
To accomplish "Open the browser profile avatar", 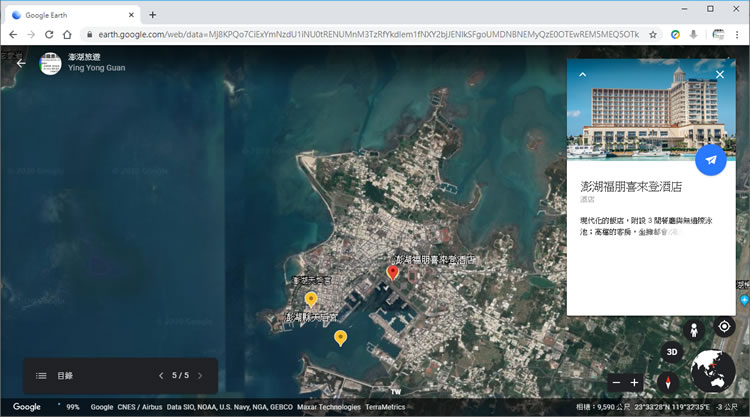I will [718, 34].
